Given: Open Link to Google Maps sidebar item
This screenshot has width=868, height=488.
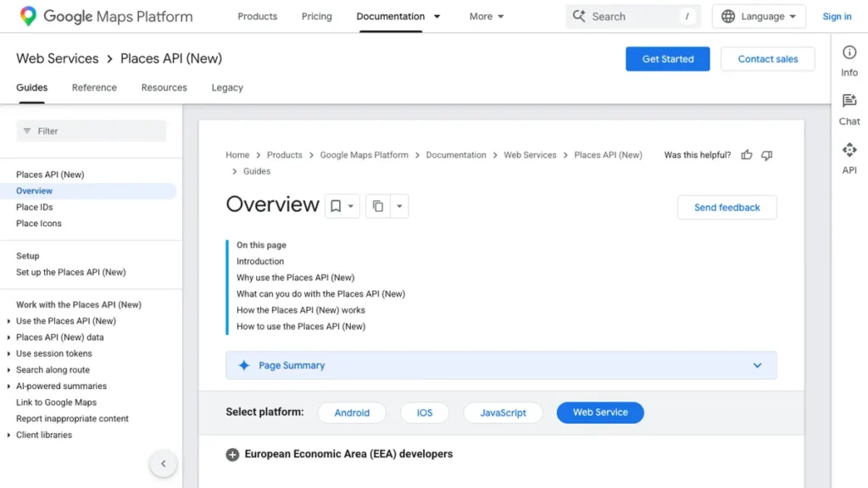Looking at the screenshot, I should [56, 402].
